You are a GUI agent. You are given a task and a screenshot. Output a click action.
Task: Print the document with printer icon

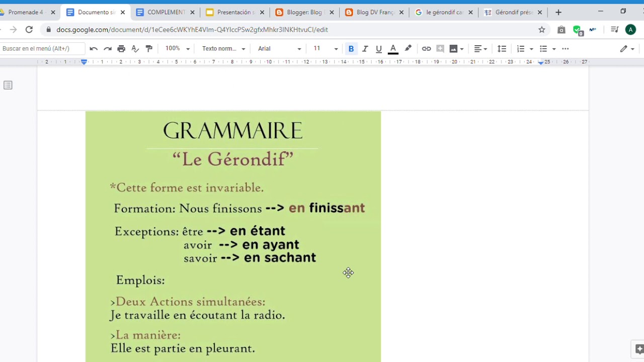point(121,49)
